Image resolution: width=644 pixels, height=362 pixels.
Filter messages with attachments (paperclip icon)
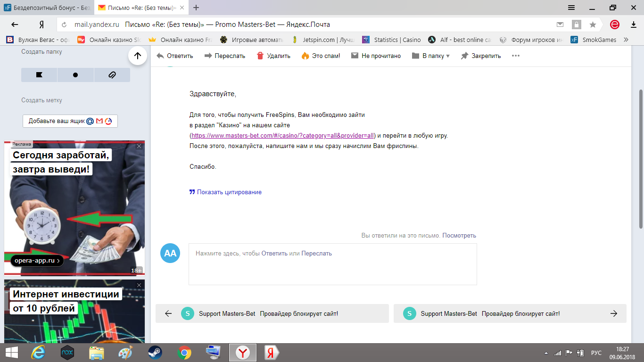[x=112, y=75]
